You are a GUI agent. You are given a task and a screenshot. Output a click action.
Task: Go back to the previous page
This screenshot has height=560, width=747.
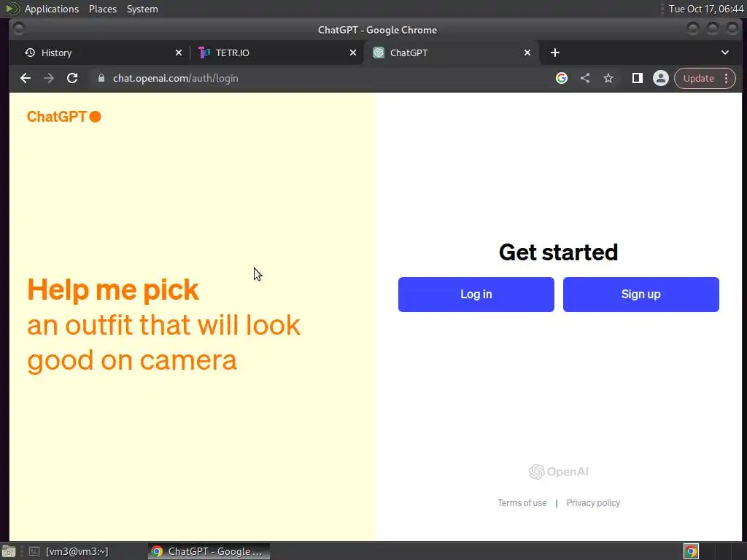click(x=26, y=79)
